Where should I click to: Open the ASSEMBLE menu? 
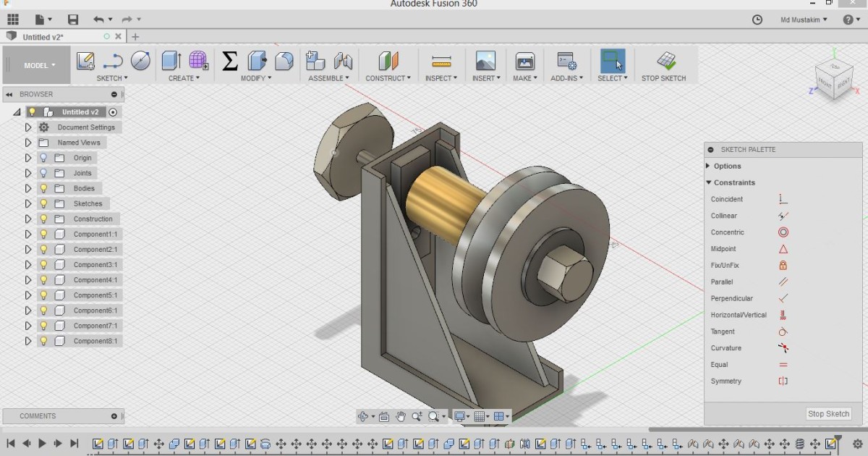point(328,78)
